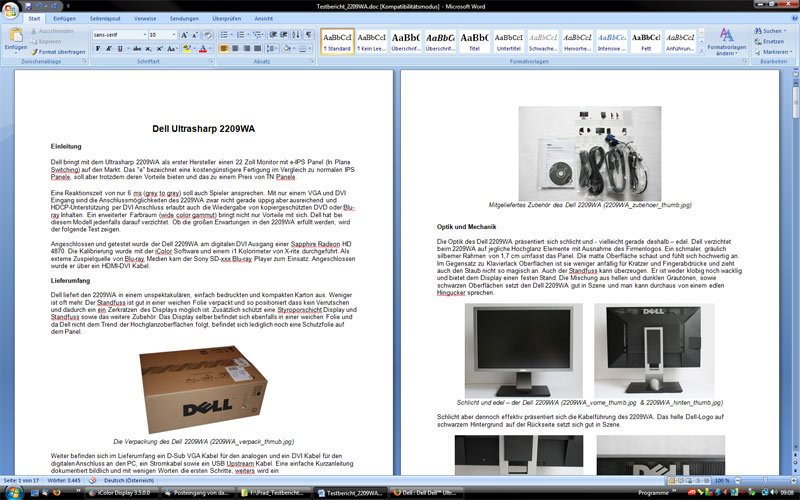Click the Ersetzen replace icon
This screenshot has height=500, width=800.
[769, 41]
